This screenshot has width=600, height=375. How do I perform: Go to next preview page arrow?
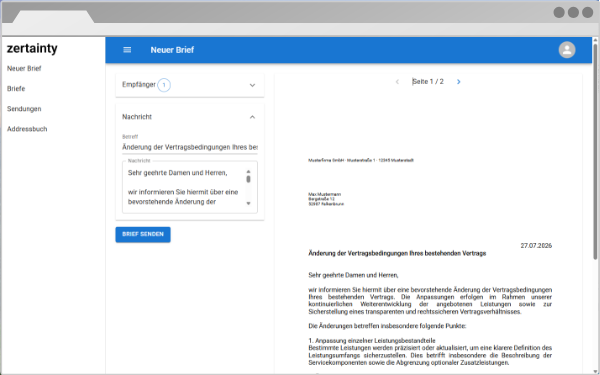(x=458, y=82)
